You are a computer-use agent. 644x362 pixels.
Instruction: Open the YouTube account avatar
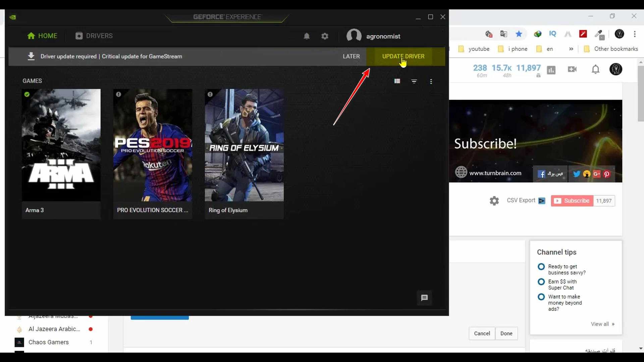click(616, 69)
